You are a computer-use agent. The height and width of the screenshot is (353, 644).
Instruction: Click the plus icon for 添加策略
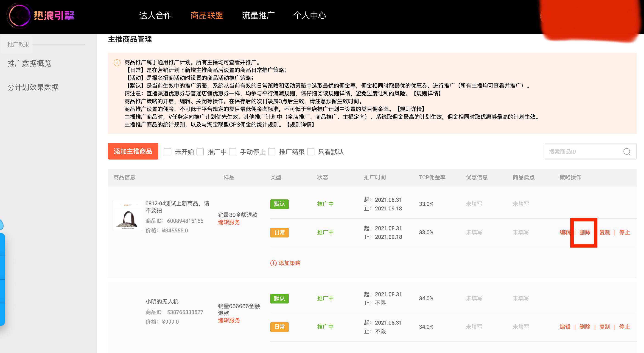click(274, 263)
